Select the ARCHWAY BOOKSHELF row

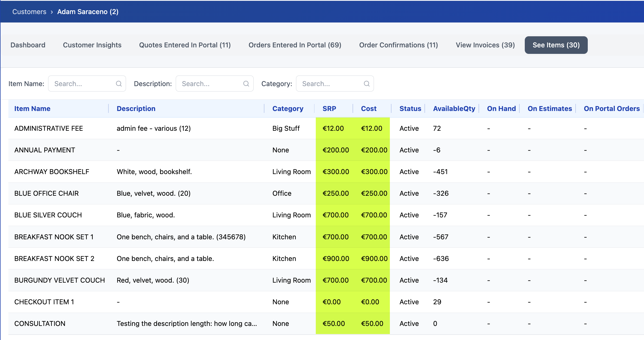(326, 172)
